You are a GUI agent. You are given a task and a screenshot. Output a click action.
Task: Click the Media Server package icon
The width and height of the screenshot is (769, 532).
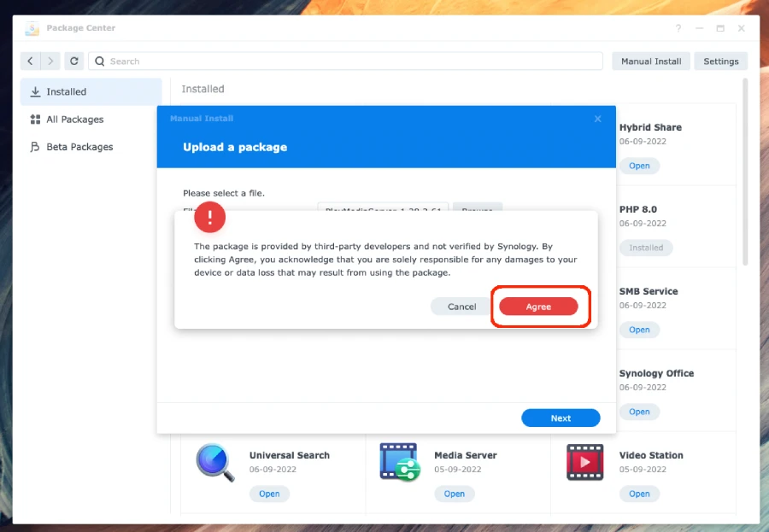click(400, 462)
